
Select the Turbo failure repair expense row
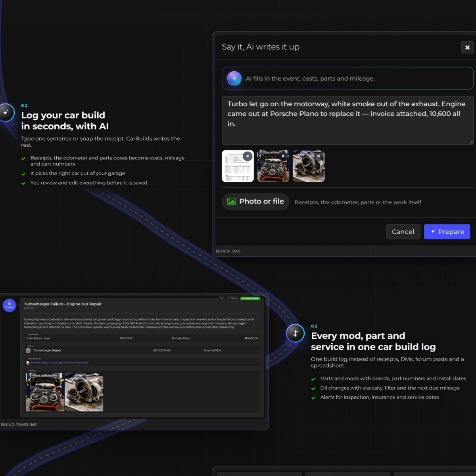click(x=142, y=338)
